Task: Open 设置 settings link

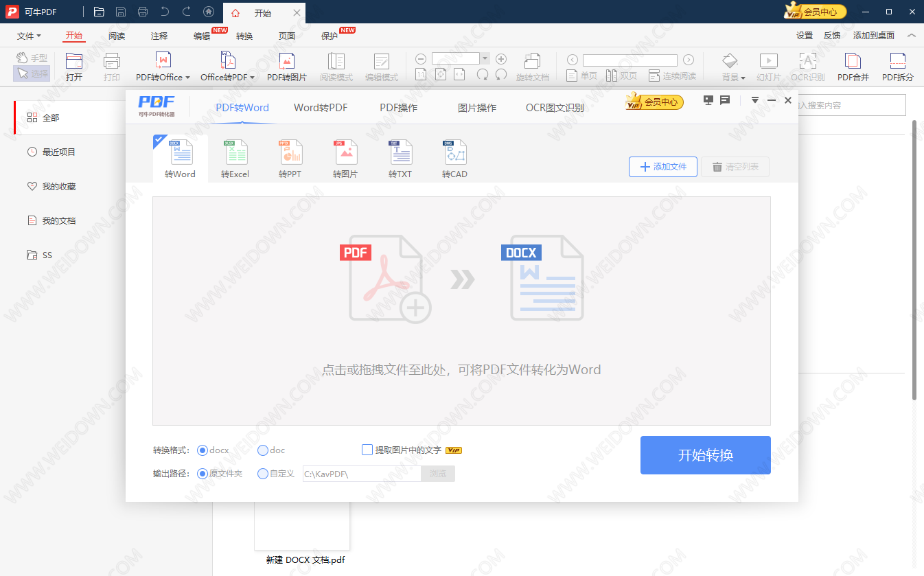Action: pos(805,36)
